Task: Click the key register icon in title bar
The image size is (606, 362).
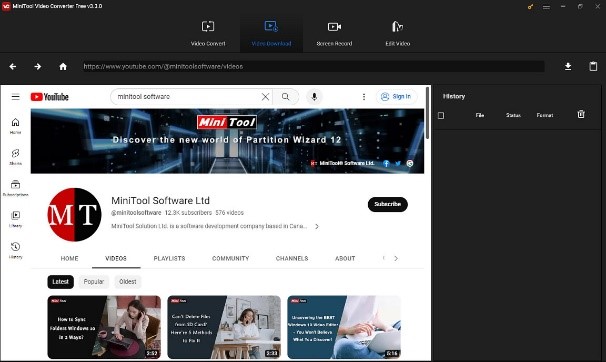Action: (530, 7)
